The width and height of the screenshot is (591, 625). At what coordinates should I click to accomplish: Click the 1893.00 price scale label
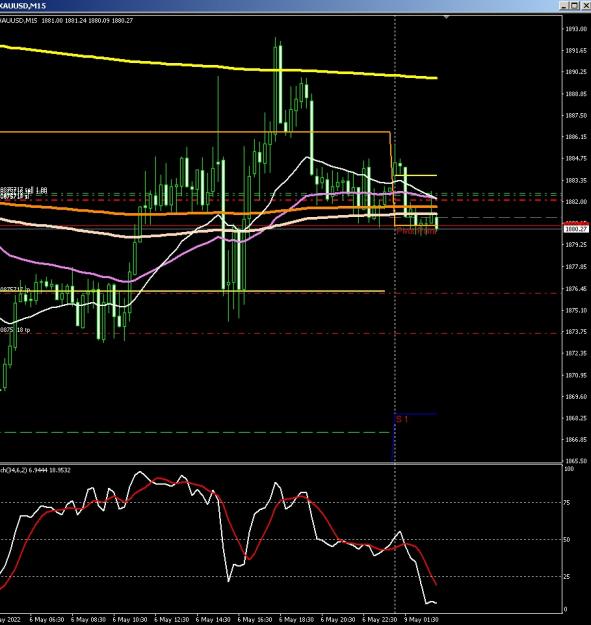[x=576, y=29]
